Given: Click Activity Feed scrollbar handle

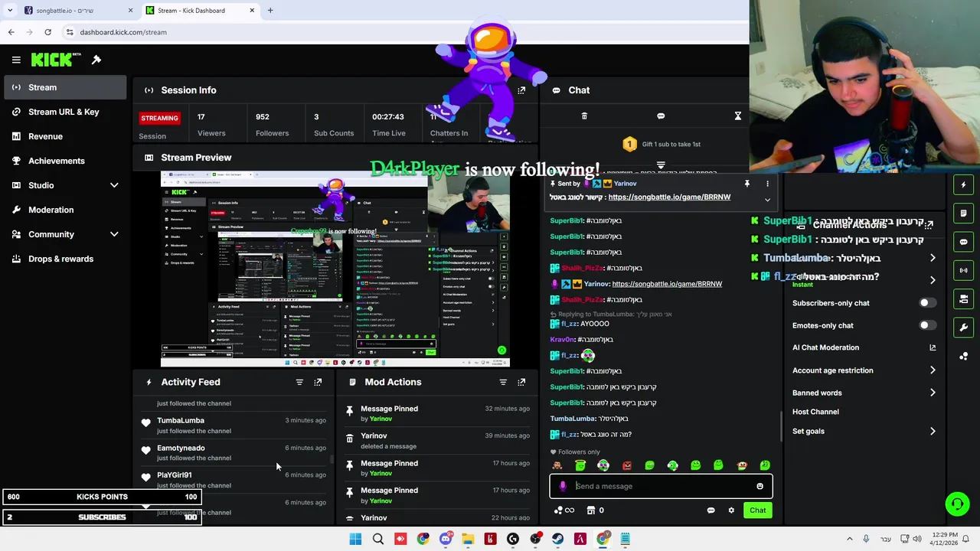Looking at the screenshot, I should (x=332, y=459).
